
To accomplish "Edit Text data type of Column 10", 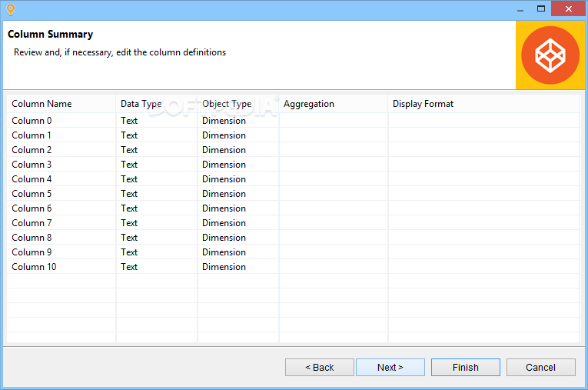I will point(157,267).
